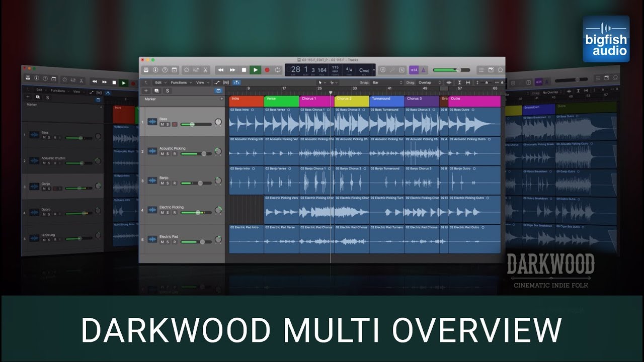Mute the Dobro track in left window

44,214
